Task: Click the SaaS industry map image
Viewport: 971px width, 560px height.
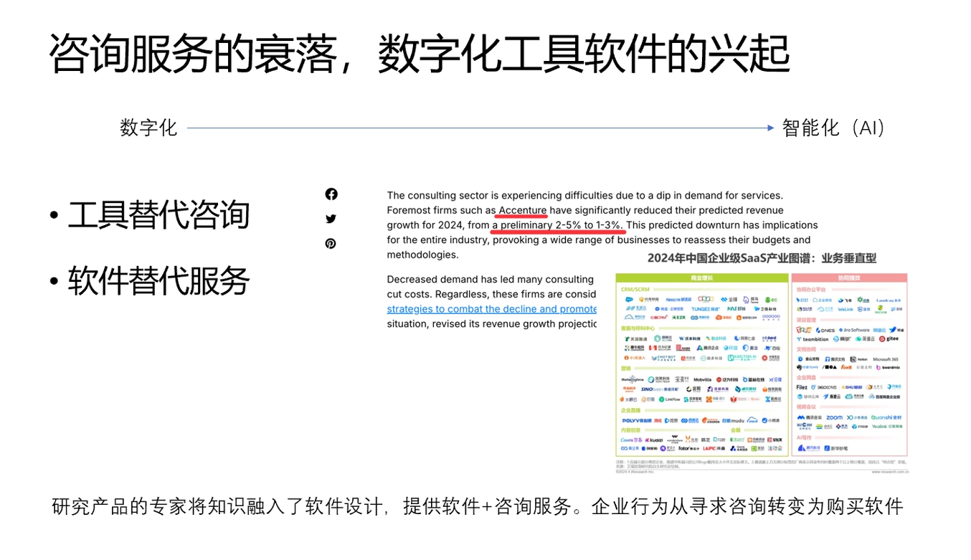Action: point(762,362)
